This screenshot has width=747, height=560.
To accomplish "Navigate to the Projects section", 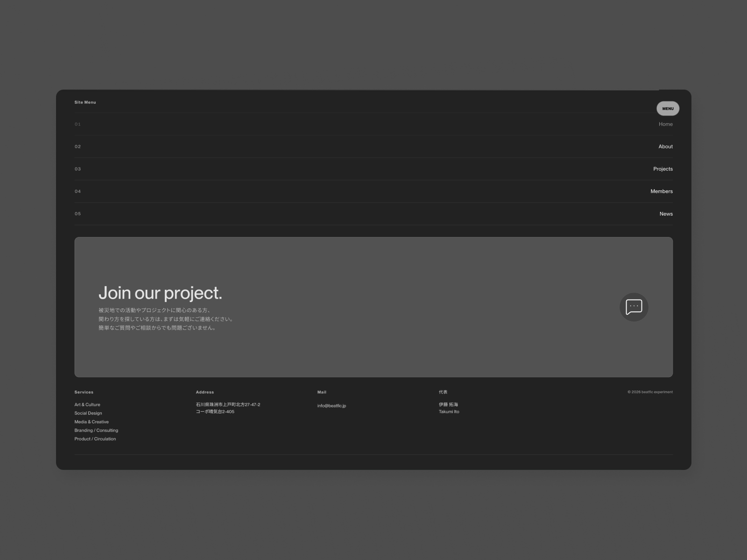I will (x=662, y=168).
